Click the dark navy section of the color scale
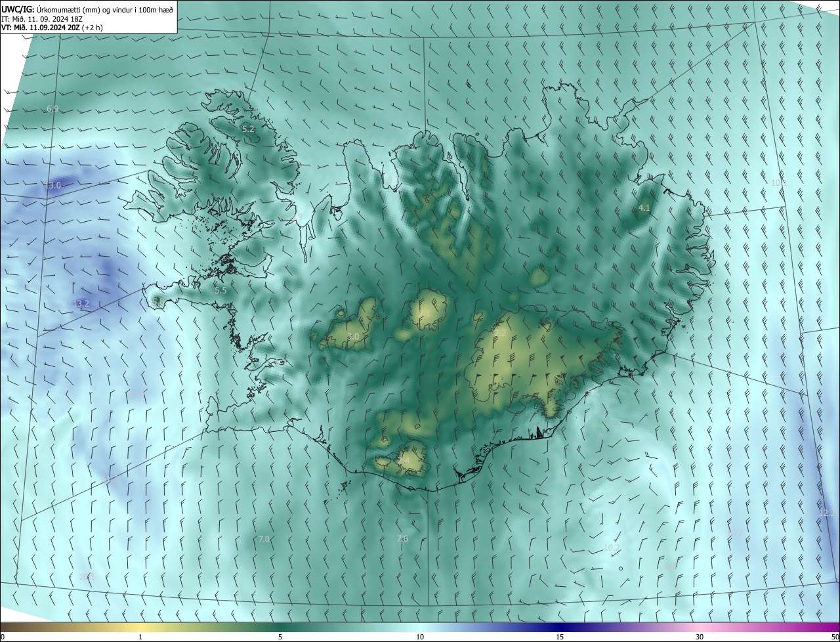840x642 pixels. pos(560,627)
